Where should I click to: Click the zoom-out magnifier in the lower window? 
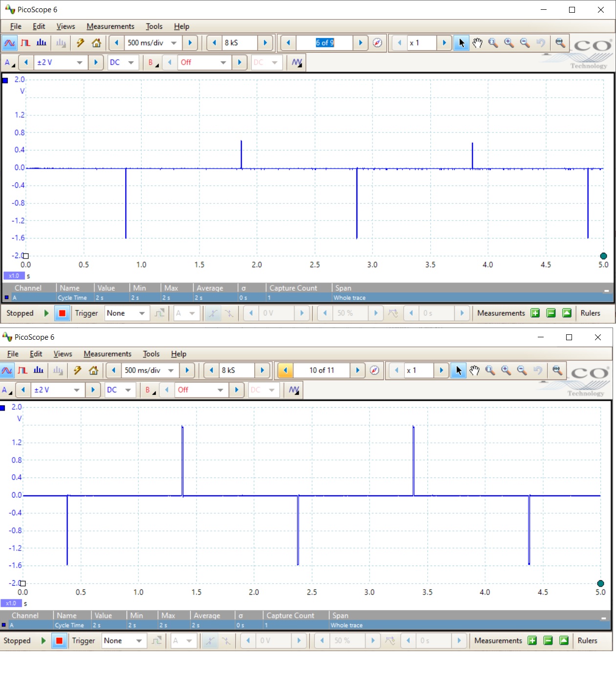522,371
